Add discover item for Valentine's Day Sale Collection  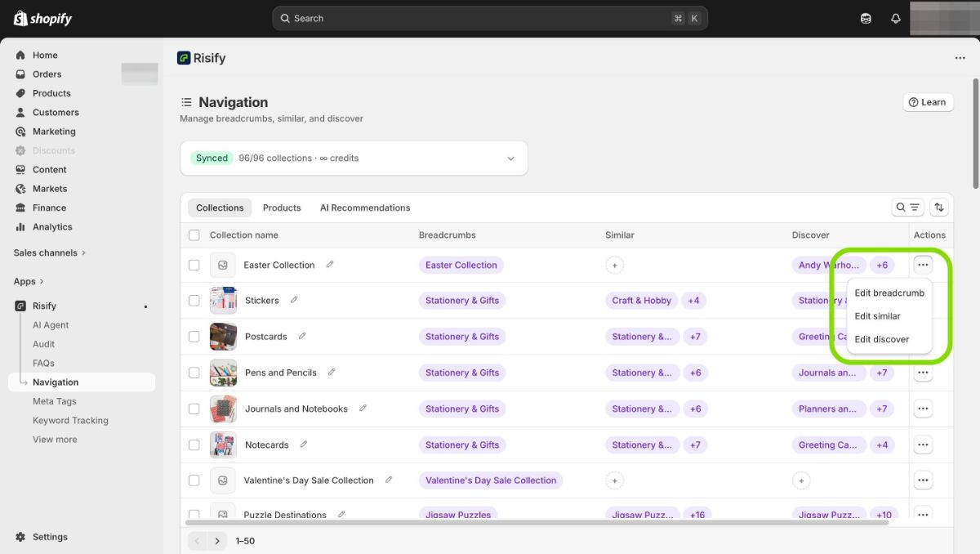click(x=801, y=480)
